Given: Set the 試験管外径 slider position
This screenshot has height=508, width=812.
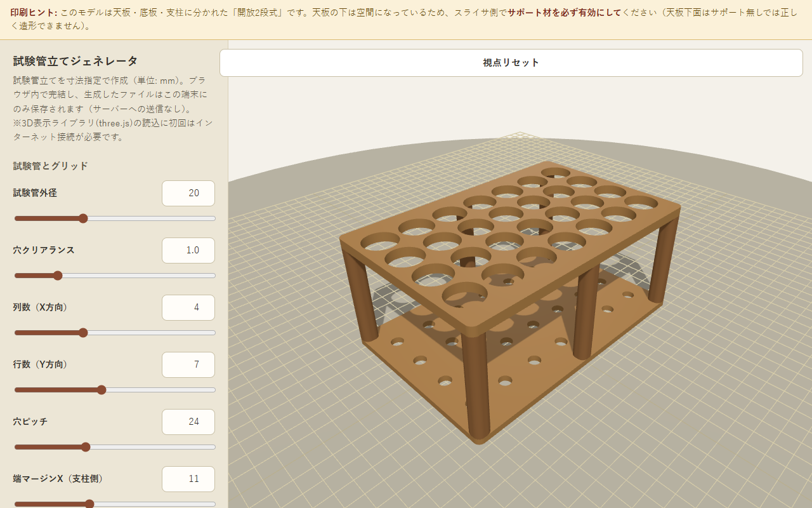Looking at the screenshot, I should click(115, 218).
